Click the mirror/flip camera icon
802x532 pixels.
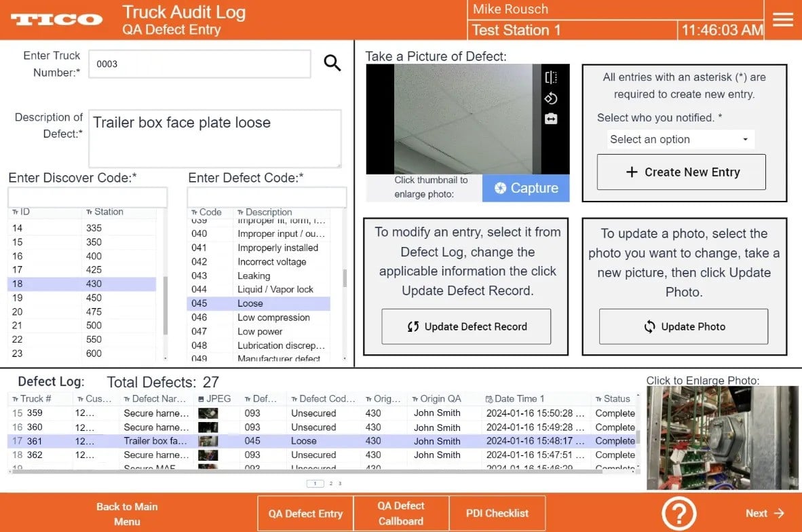(x=551, y=77)
